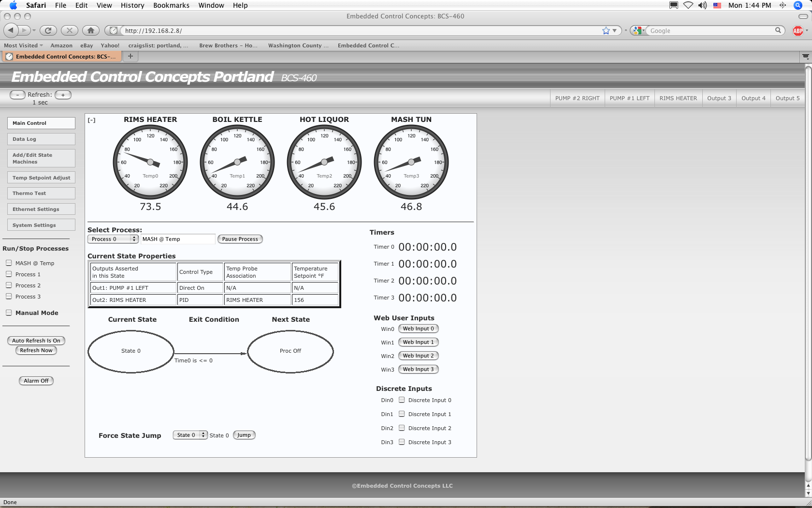Open Spotlight search magnifier in menu bar
Viewport: 812px width, 508px height.
coord(798,5)
